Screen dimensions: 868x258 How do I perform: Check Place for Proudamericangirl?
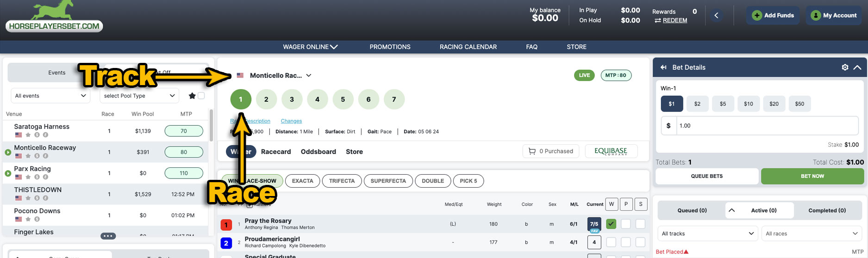tap(626, 242)
